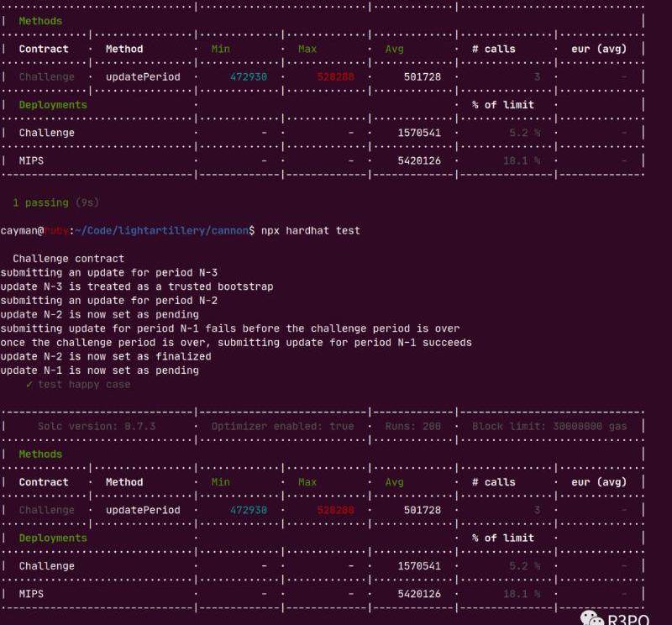672x625 pixels.
Task: Click the R3PO watermark text
Action: (628, 618)
